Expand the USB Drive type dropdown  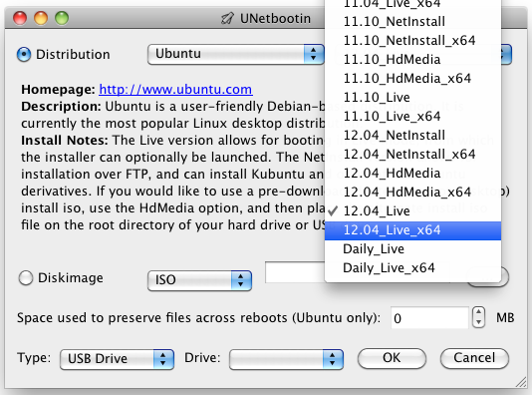point(117,359)
